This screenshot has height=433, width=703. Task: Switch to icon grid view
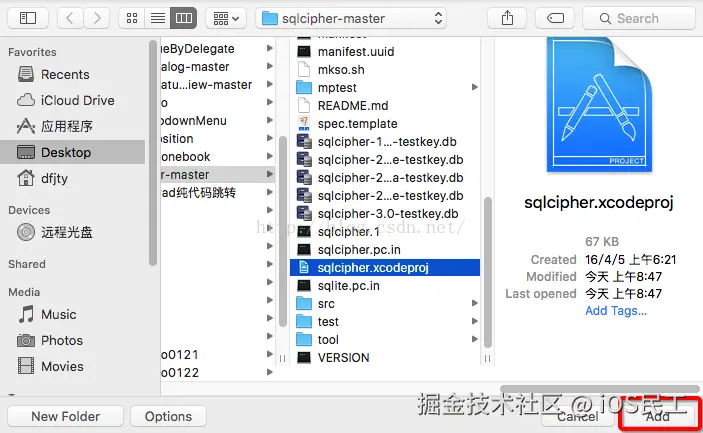point(132,18)
